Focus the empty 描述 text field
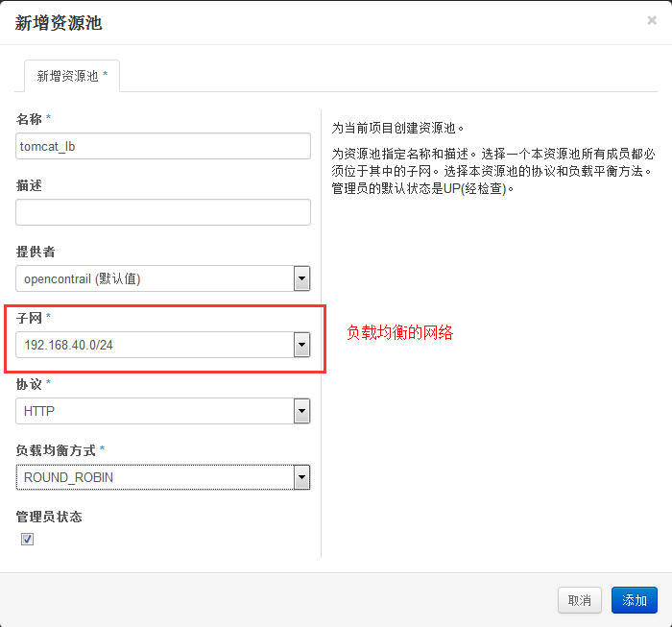This screenshot has height=627, width=672. (x=163, y=212)
